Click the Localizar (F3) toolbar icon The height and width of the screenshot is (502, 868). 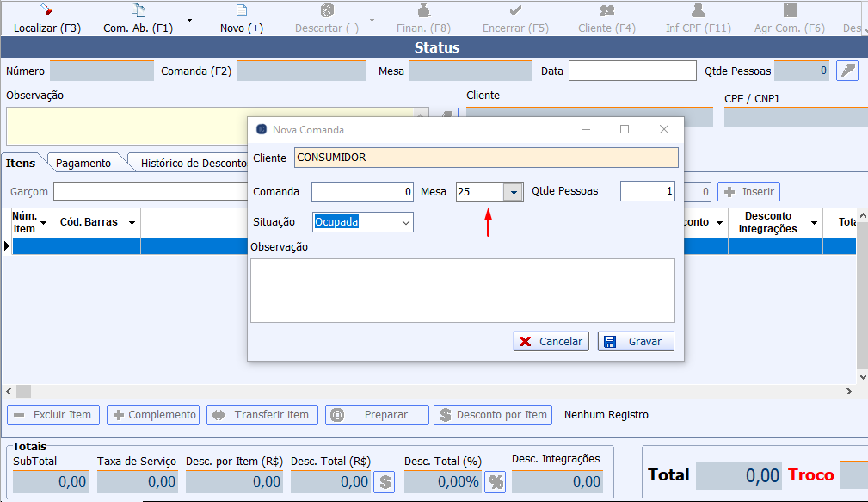tap(46, 11)
